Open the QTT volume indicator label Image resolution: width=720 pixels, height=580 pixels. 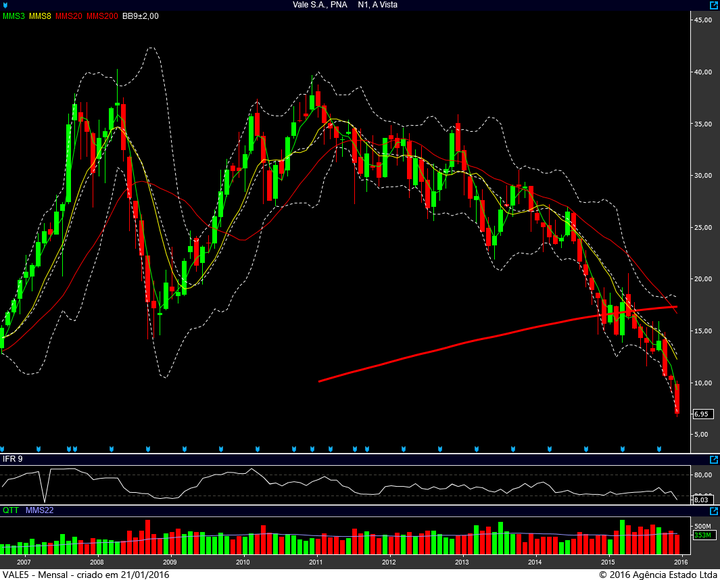click(x=11, y=510)
